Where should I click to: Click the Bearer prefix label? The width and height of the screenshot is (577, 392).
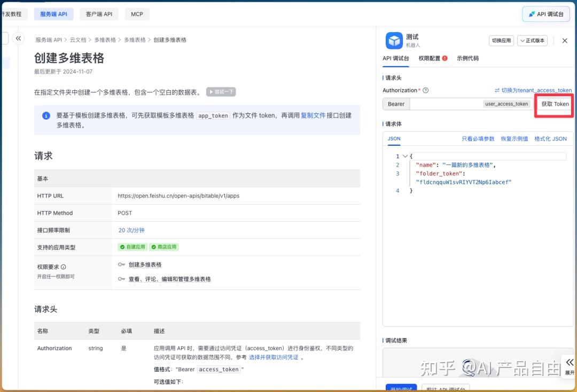tap(396, 104)
